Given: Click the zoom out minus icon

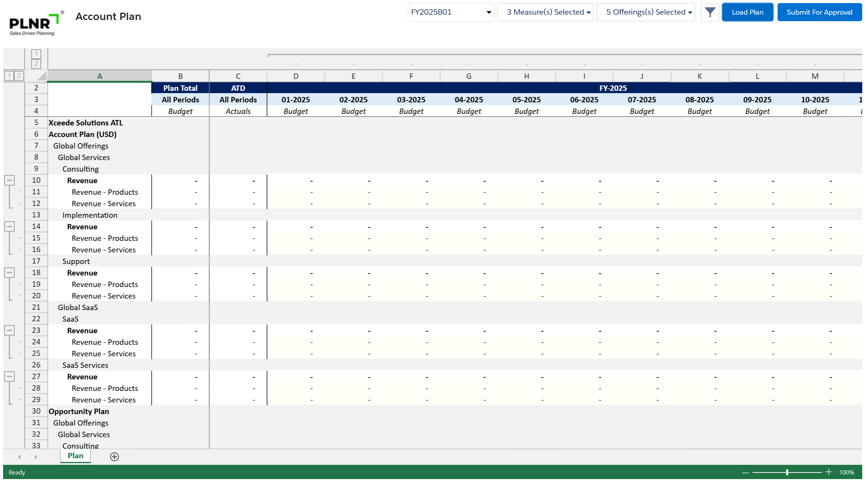Looking at the screenshot, I should click(745, 473).
